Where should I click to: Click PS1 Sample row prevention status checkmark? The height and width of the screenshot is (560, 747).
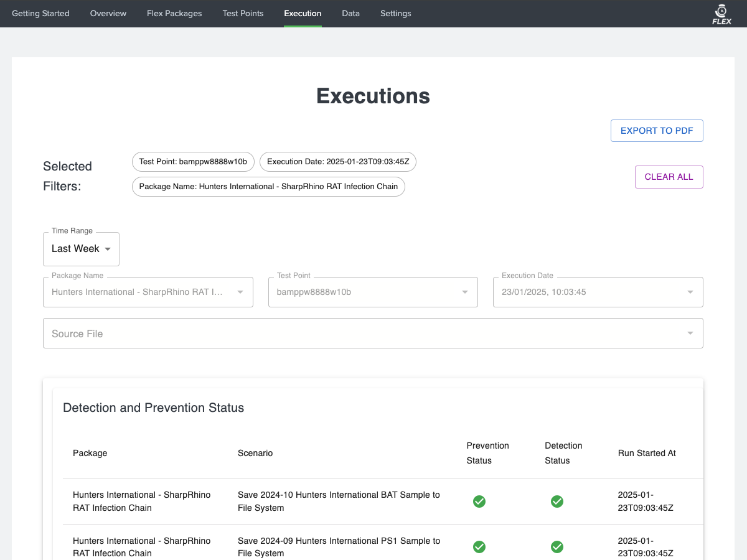(479, 547)
